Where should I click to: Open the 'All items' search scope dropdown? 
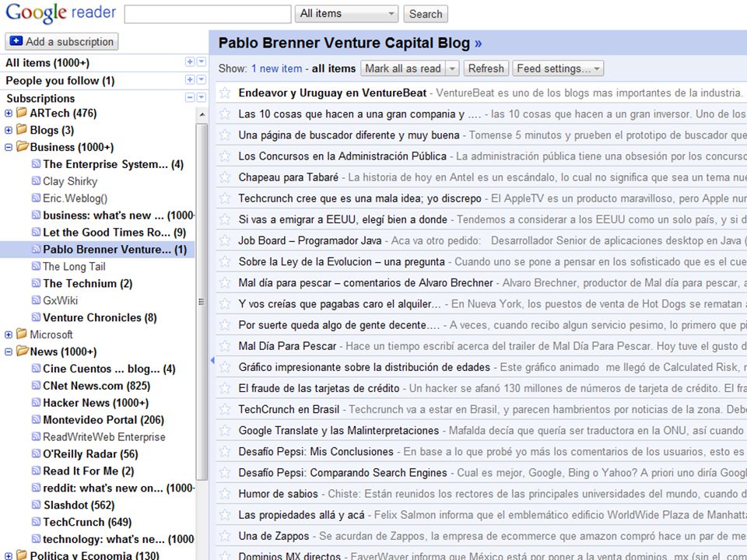[x=346, y=14]
